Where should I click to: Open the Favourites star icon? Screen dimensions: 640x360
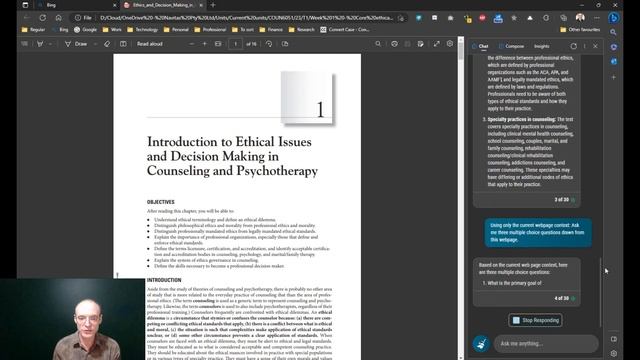[514, 18]
